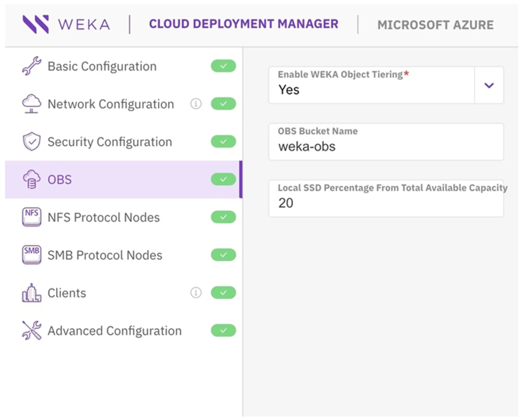This screenshot has width=522, height=420.
Task: Toggle the Network Configuration green switch
Action: click(x=223, y=104)
